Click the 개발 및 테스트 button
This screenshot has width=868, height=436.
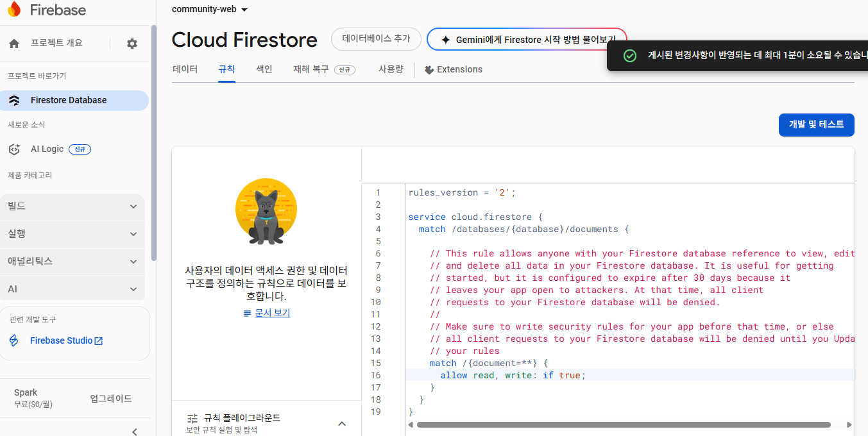tap(816, 124)
